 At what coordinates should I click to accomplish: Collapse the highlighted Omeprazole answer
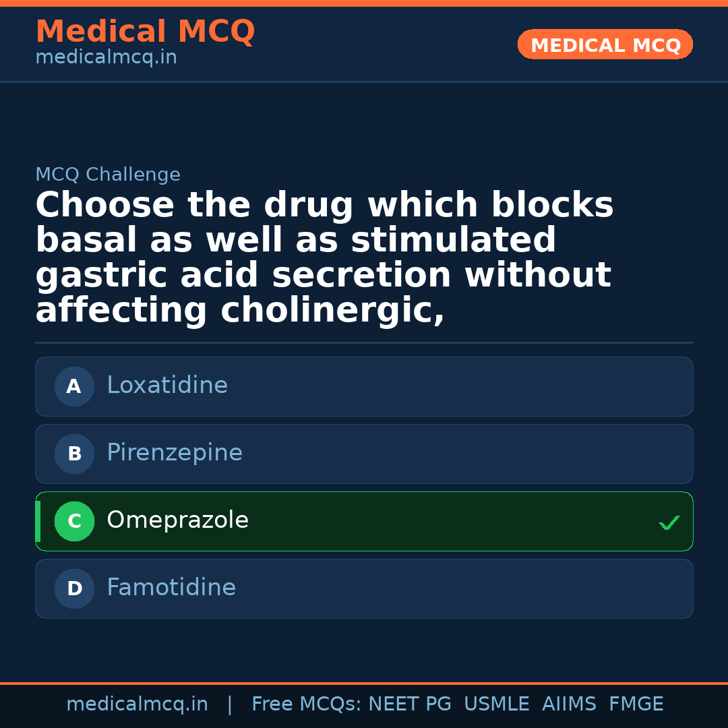click(364, 521)
